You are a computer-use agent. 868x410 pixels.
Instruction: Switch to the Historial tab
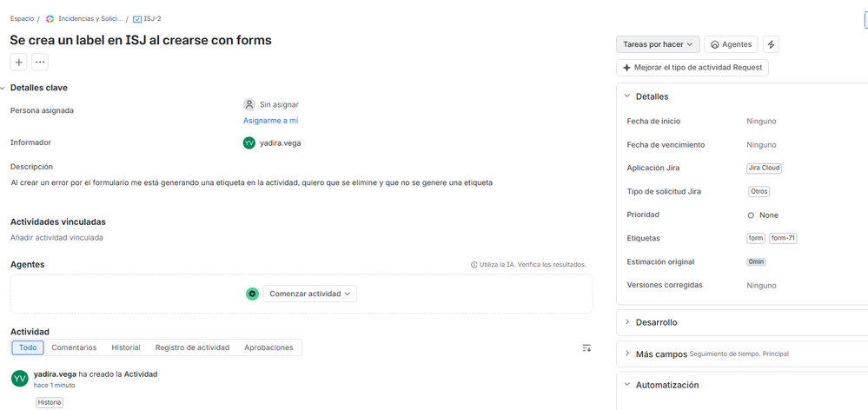coord(126,347)
